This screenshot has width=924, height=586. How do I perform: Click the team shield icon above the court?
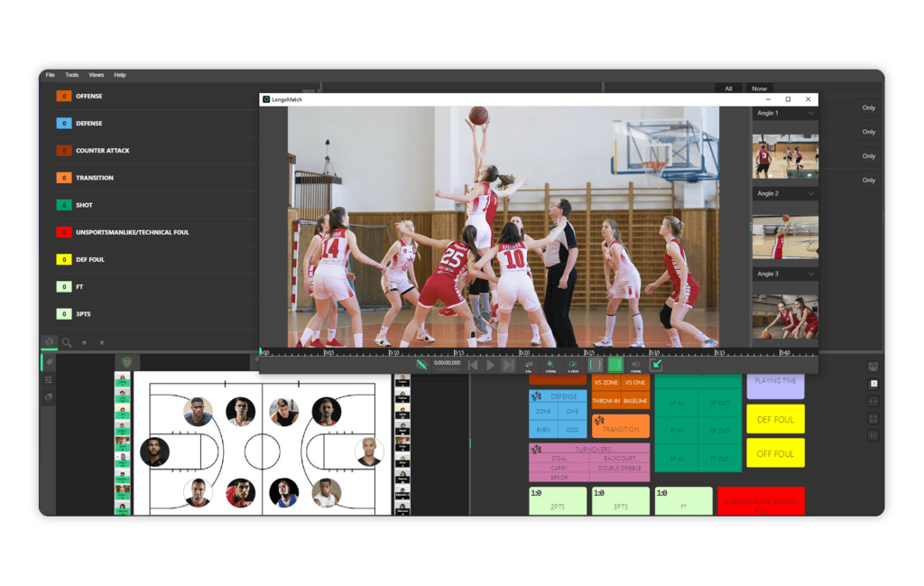(126, 361)
